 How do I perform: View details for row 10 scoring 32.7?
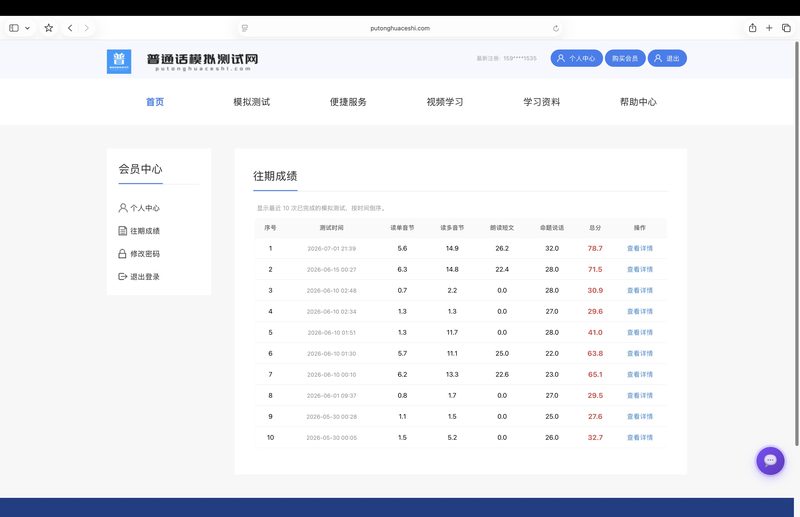[x=640, y=437]
